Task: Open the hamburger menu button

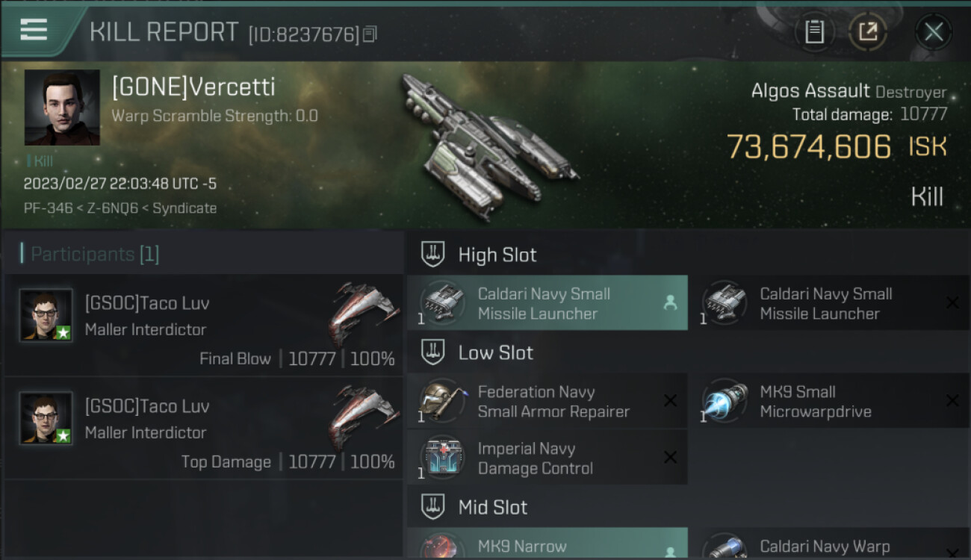Action: (34, 31)
